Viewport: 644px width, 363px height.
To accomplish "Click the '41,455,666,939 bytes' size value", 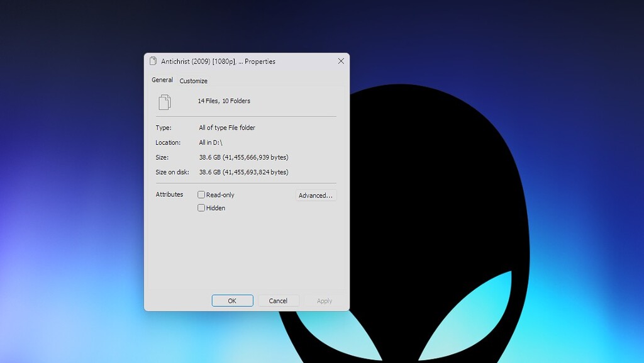I will [255, 157].
